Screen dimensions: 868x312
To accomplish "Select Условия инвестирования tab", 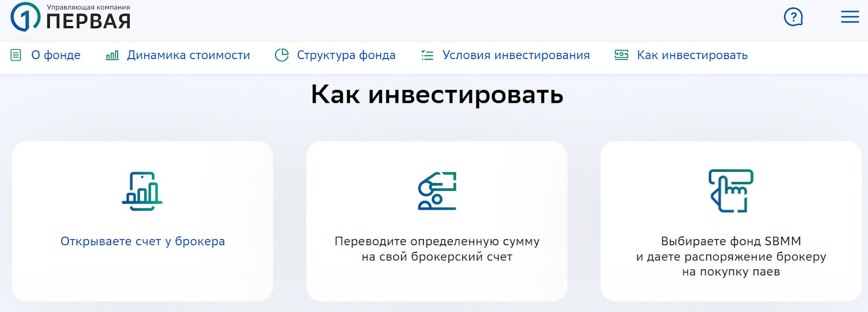I will pyautogui.click(x=516, y=55).
